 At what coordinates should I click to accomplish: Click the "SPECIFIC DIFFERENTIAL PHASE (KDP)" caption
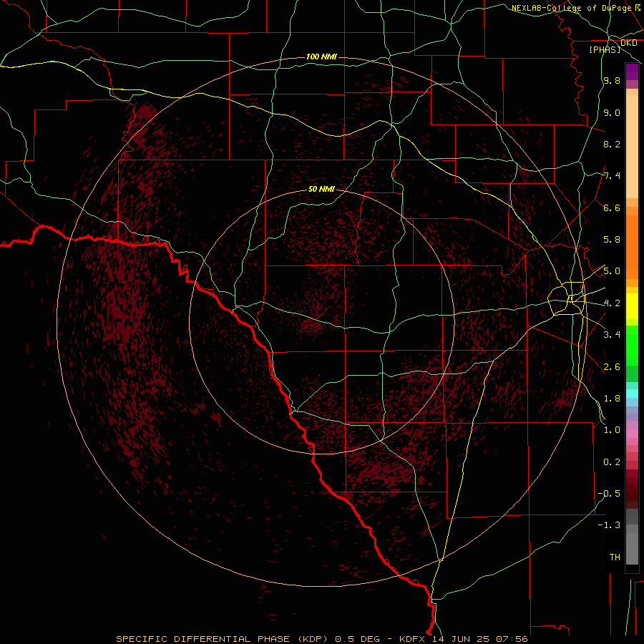coord(222,639)
